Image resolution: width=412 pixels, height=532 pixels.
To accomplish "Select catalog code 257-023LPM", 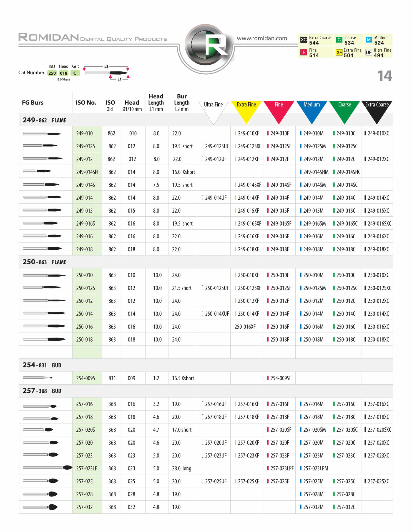I will pos(314,468).
